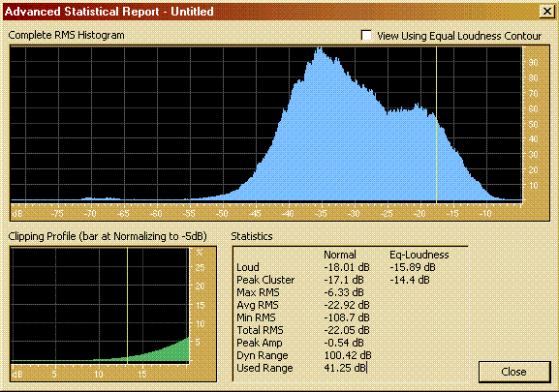Click the Normal column header
This screenshot has width=559, height=392.
pyautogui.click(x=340, y=255)
